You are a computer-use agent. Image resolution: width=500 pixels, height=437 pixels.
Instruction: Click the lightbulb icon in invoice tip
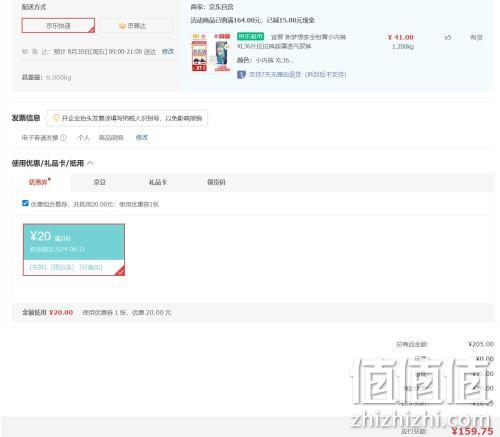tap(56, 118)
